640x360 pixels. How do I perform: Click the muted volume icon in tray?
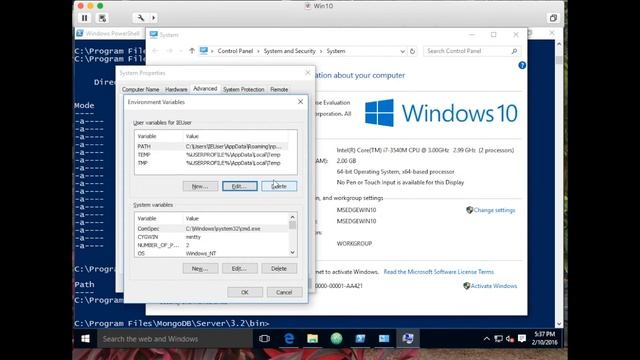click(x=510, y=339)
